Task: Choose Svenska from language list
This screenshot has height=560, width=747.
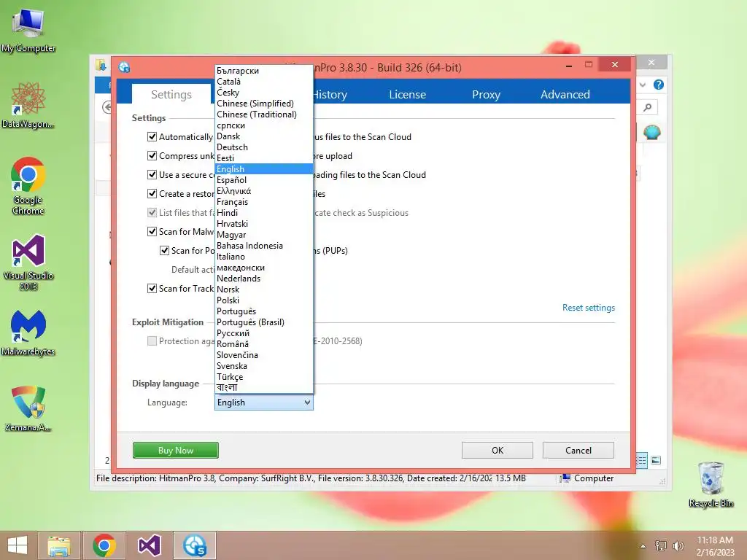Action: [x=264, y=366]
